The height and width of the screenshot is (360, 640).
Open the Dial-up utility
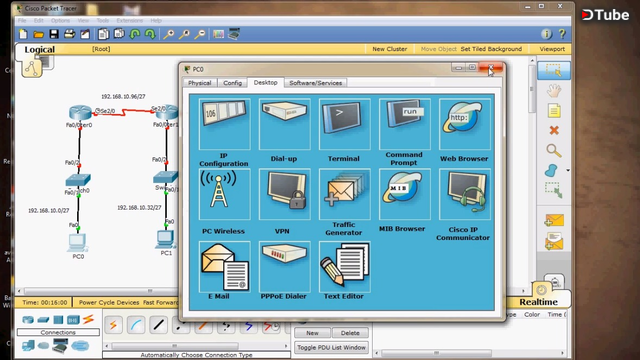click(x=284, y=124)
